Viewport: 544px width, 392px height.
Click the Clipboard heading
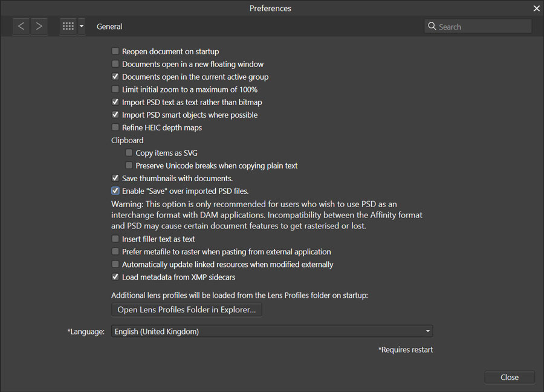128,140
